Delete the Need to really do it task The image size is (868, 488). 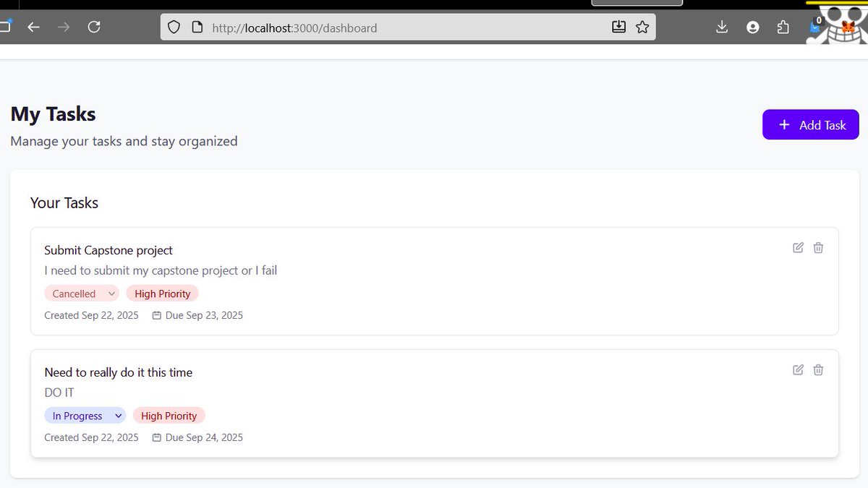pos(818,369)
